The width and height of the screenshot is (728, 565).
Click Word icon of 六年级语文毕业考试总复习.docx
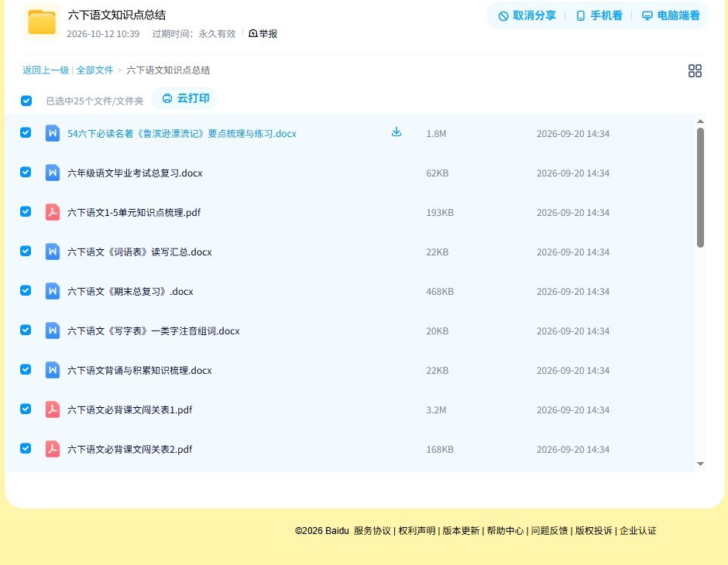point(53,173)
